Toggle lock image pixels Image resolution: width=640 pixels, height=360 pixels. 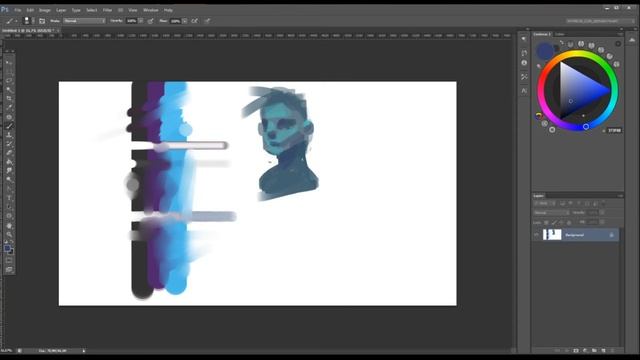coord(554,222)
